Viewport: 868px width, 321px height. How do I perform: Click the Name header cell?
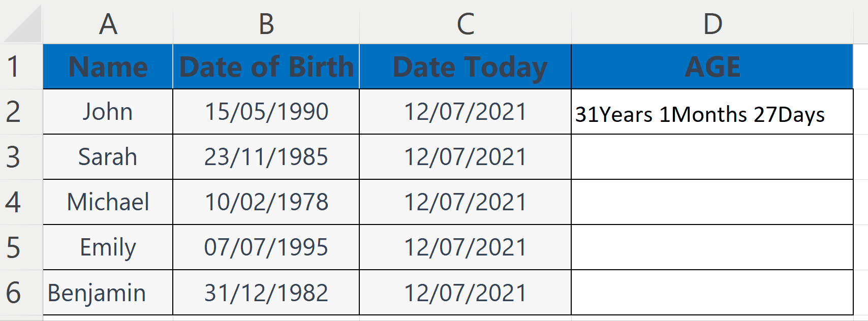coord(107,66)
